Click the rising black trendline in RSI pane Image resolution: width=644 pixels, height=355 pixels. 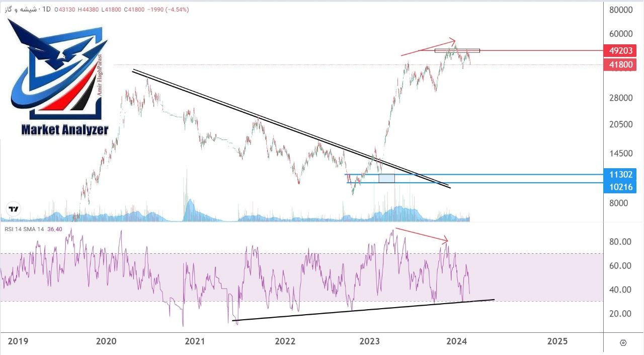362,310
